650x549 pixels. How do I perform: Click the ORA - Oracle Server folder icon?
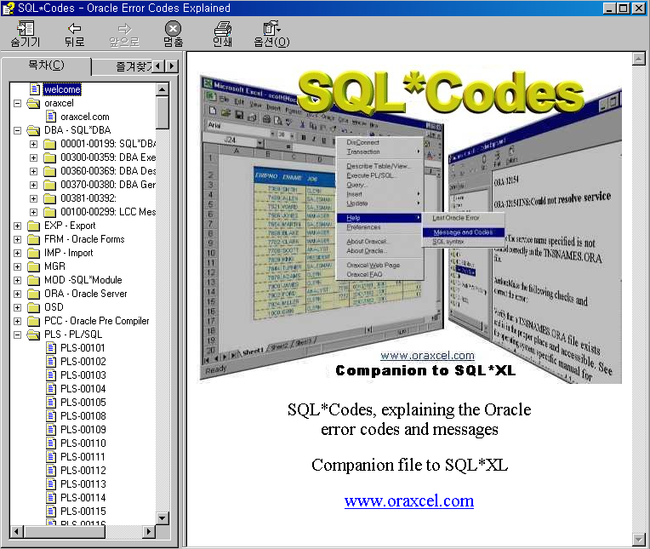click(33, 294)
